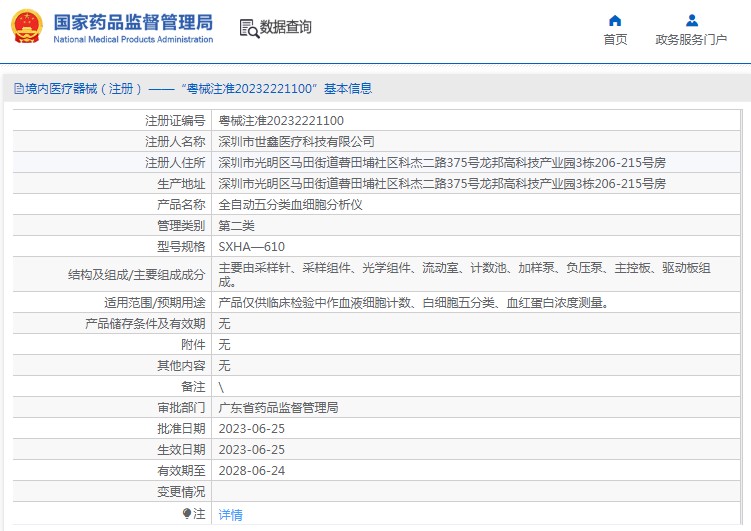Image resolution: width=751 pixels, height=531 pixels.
Task: Select 深圳市世鑫医疗科技有限公司 text
Action: tap(296, 142)
